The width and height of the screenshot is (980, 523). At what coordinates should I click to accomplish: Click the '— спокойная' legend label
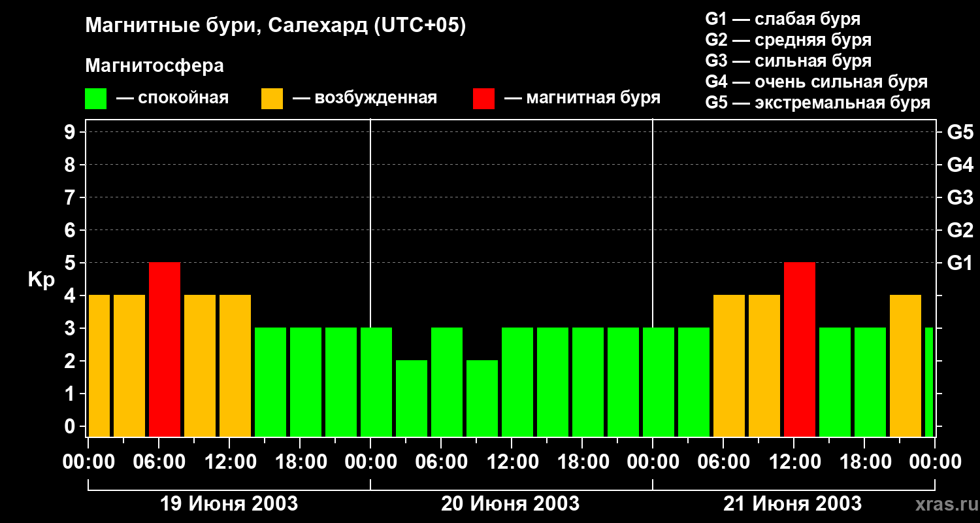(x=172, y=99)
